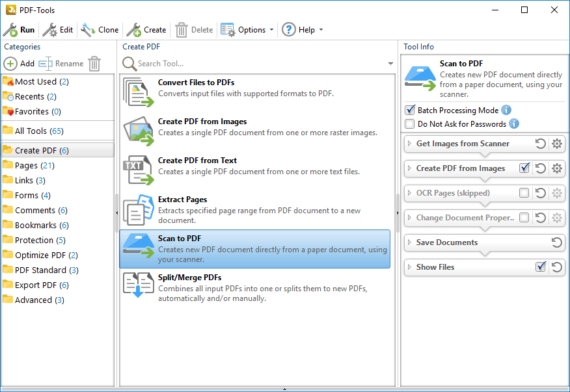The height and width of the screenshot is (392, 570).
Task: Reset the Save Documents step
Action: [557, 242]
